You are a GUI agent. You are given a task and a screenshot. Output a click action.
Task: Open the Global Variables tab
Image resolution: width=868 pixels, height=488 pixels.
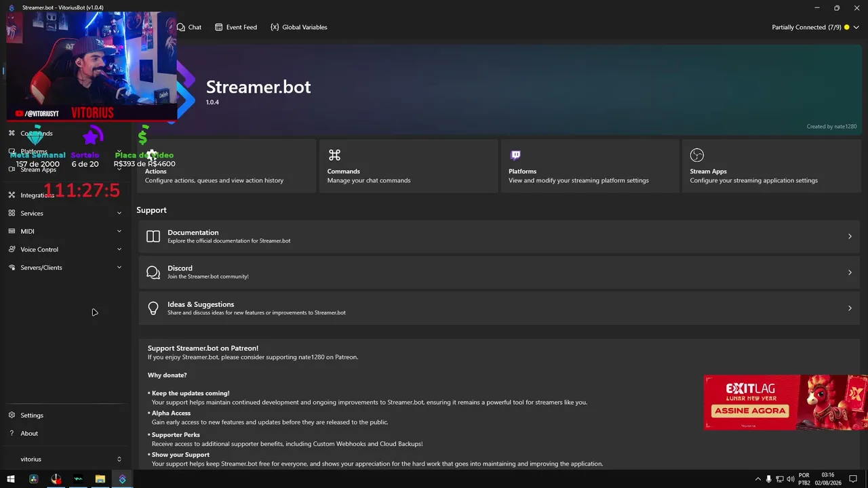pyautogui.click(x=299, y=27)
